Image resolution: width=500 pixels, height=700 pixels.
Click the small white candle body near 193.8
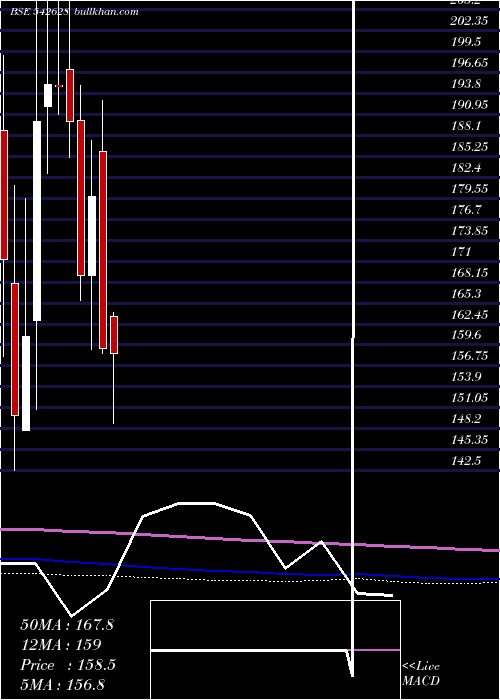click(x=48, y=96)
